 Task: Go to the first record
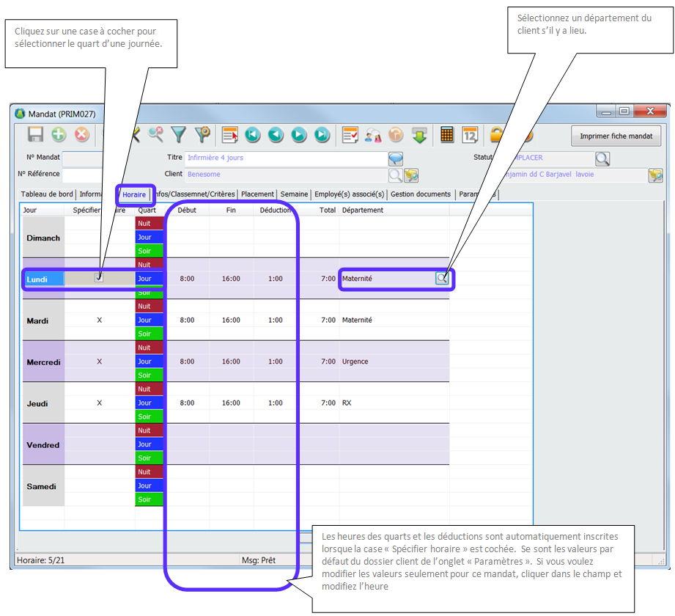click(252, 135)
